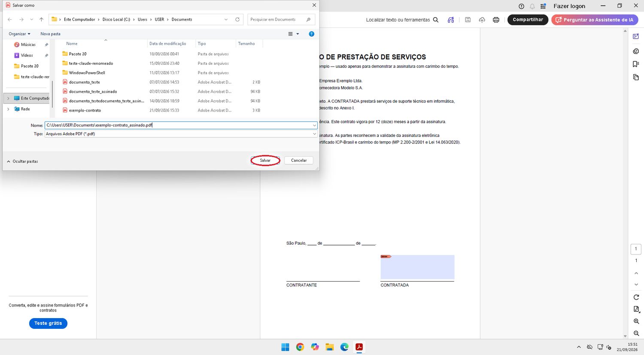This screenshot has height=355, width=644.
Task: Open the Organizar dropdown menu
Action: click(x=19, y=34)
